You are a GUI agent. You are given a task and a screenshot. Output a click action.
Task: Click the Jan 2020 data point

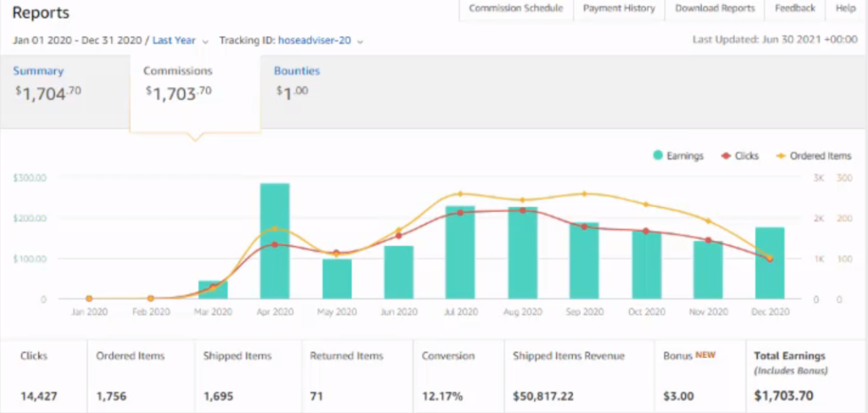(89, 299)
